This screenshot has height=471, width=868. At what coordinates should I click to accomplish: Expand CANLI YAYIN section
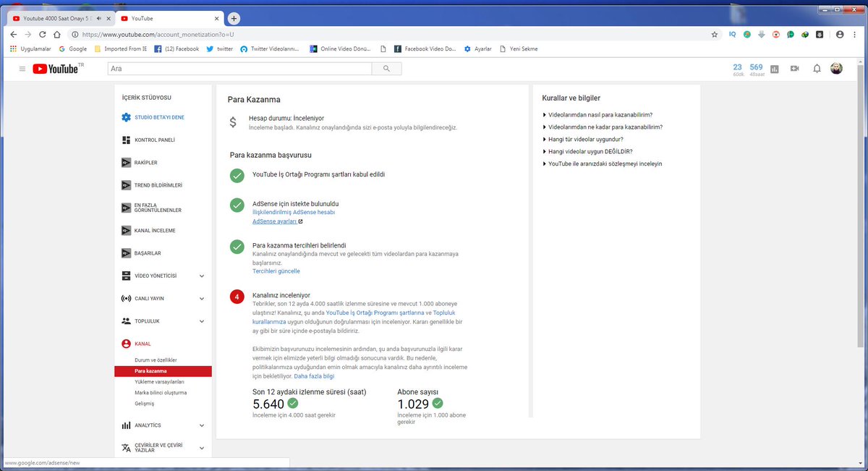tap(163, 298)
